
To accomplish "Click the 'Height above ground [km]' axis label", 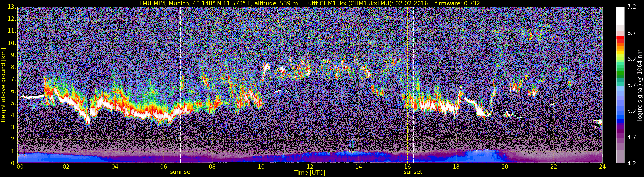I will pyautogui.click(x=3, y=85).
